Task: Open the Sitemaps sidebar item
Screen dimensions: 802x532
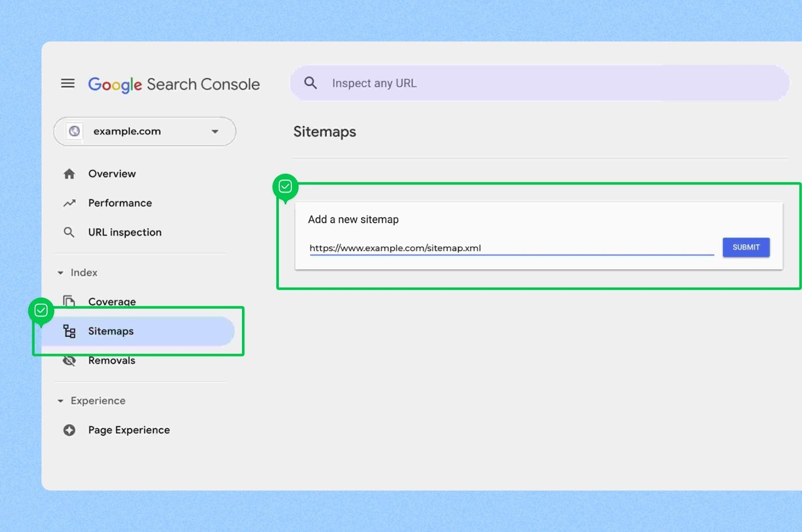Action: 110,331
